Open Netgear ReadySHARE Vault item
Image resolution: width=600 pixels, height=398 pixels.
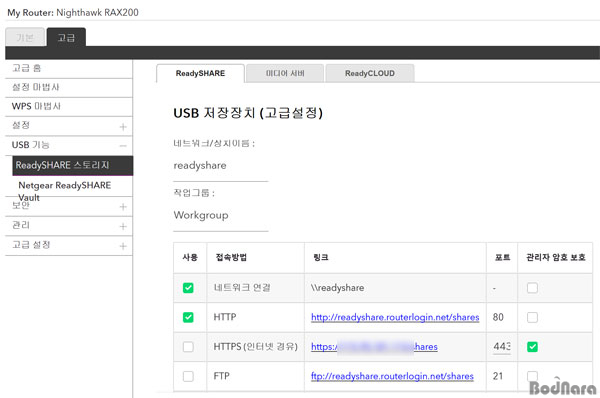click(65, 191)
